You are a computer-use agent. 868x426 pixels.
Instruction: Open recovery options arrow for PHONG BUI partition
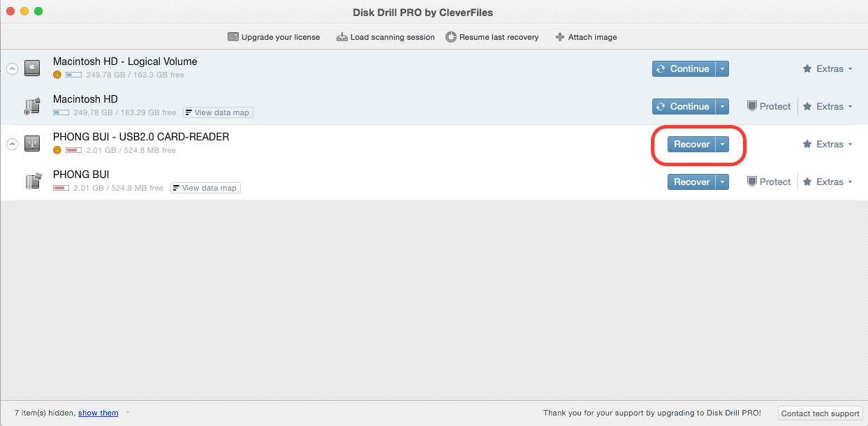pyautogui.click(x=723, y=182)
